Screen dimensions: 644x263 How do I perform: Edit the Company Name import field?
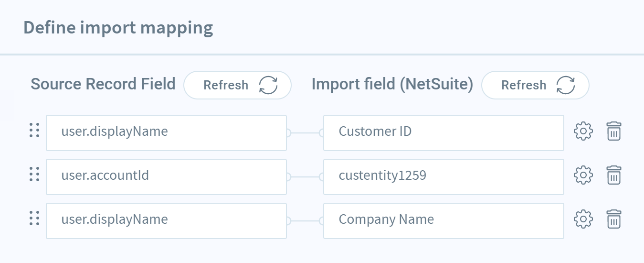coord(443,221)
